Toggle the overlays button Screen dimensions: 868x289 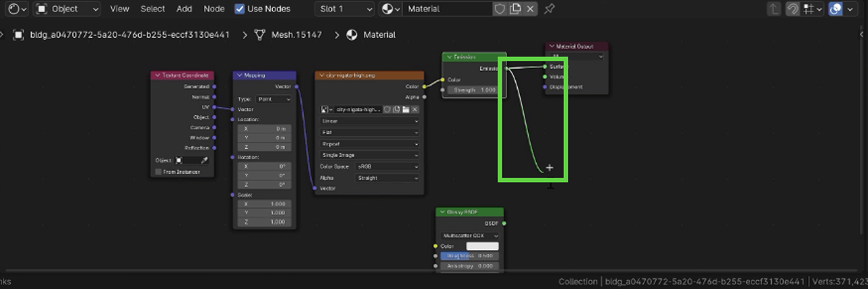836,9
